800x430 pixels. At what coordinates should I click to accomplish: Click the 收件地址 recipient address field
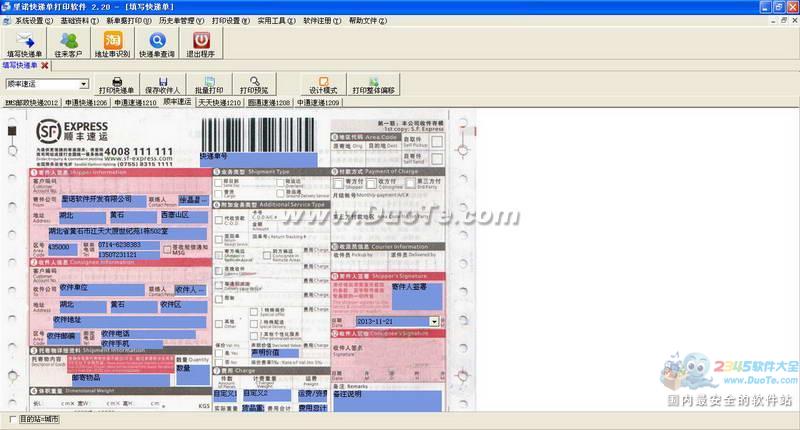(130, 321)
